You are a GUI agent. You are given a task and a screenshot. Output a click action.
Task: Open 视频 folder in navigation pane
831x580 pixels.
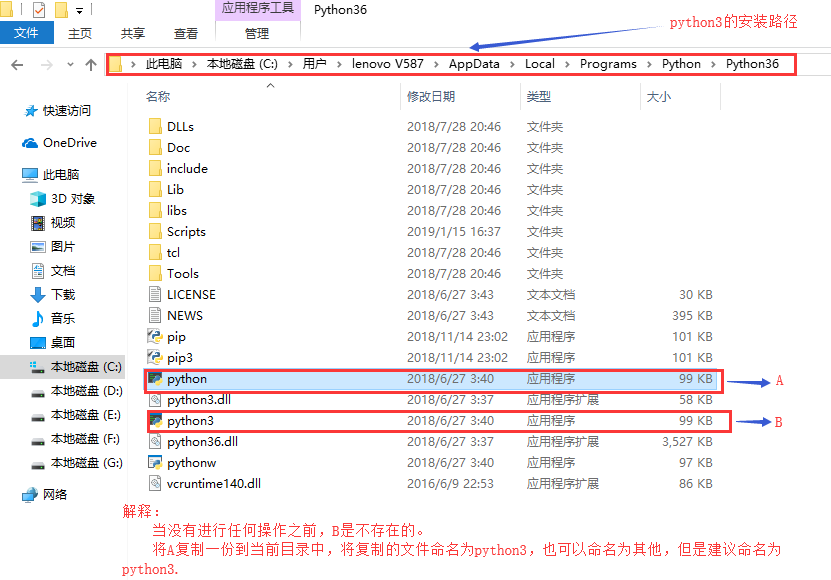tap(52, 223)
